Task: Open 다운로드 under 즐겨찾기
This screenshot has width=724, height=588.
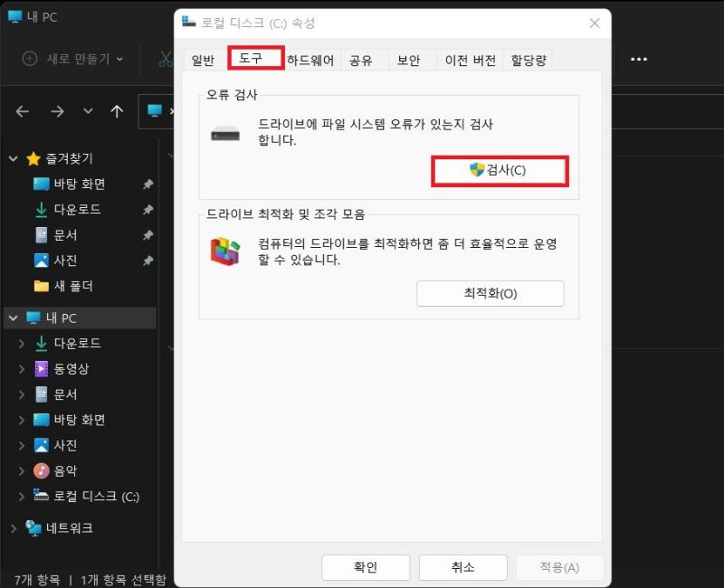Action: (x=77, y=210)
